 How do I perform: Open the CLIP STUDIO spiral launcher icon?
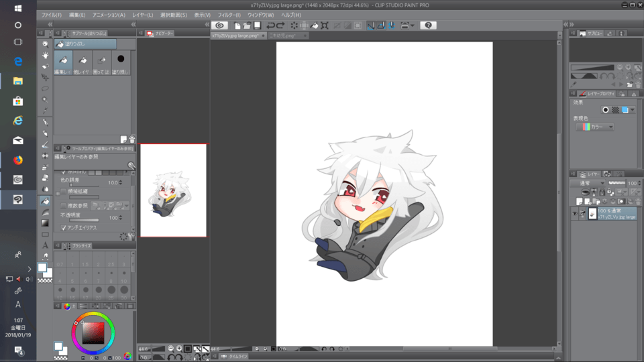pyautogui.click(x=219, y=25)
